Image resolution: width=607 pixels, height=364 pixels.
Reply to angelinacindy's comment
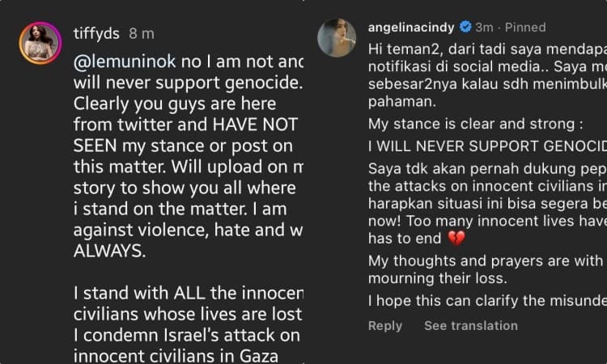(385, 325)
